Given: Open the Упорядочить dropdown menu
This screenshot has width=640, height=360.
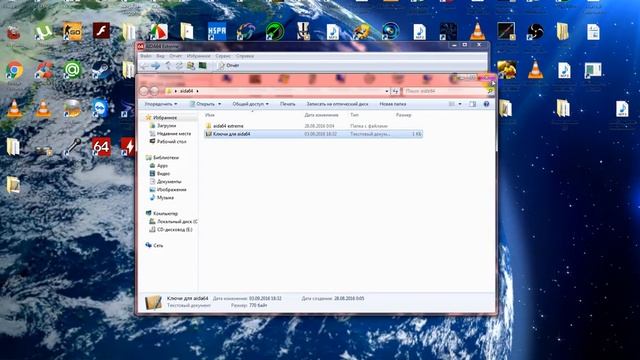Looking at the screenshot, I should [x=161, y=104].
